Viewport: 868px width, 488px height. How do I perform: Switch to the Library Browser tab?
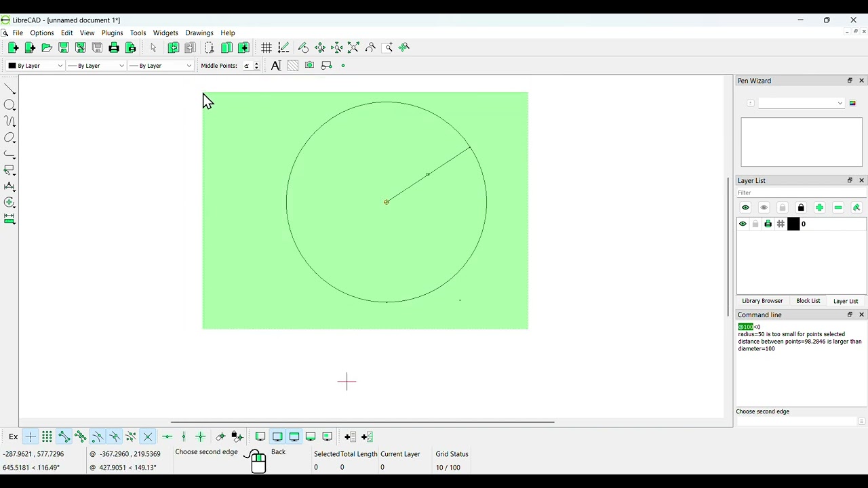(762, 301)
